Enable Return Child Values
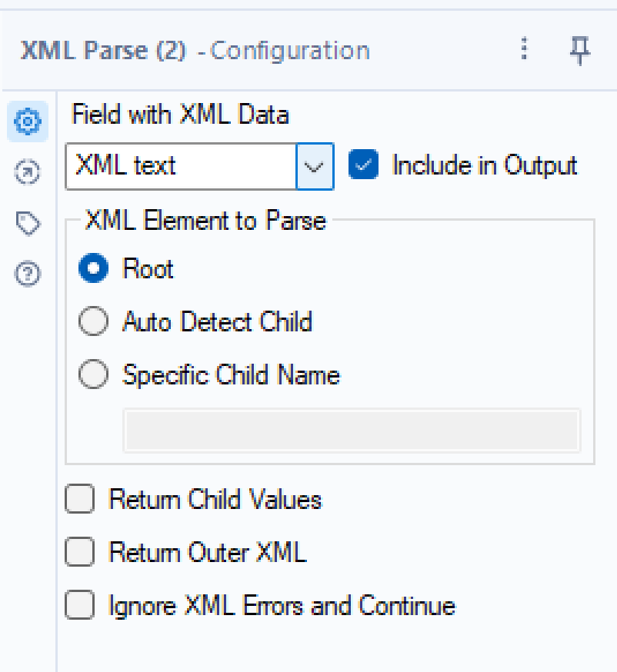617x672 pixels. point(80,500)
